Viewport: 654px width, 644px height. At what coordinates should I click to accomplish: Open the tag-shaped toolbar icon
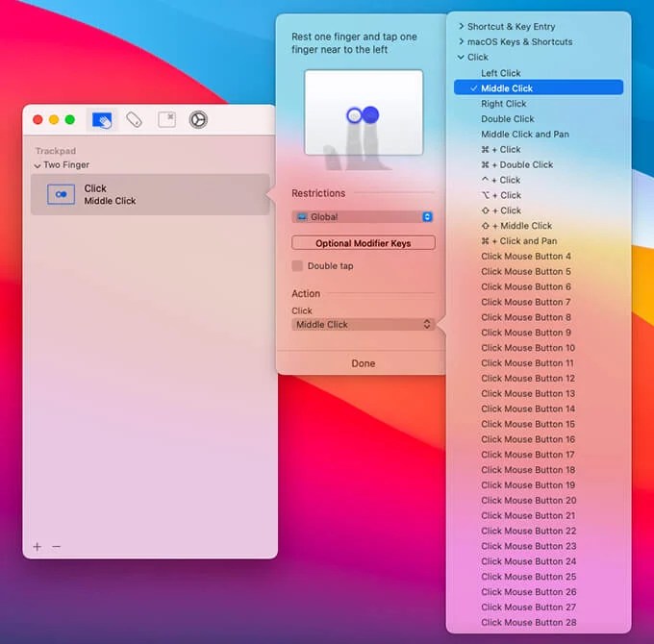click(135, 120)
